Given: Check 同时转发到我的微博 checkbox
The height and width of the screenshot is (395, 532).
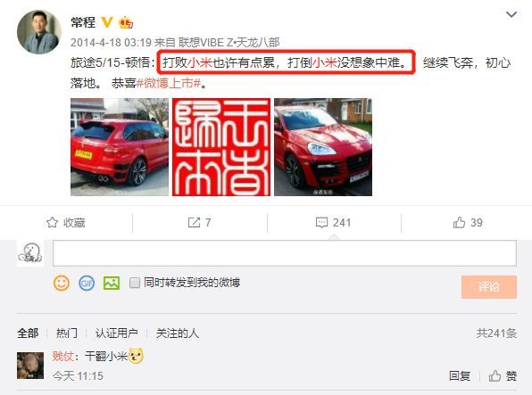Looking at the screenshot, I should tap(135, 283).
